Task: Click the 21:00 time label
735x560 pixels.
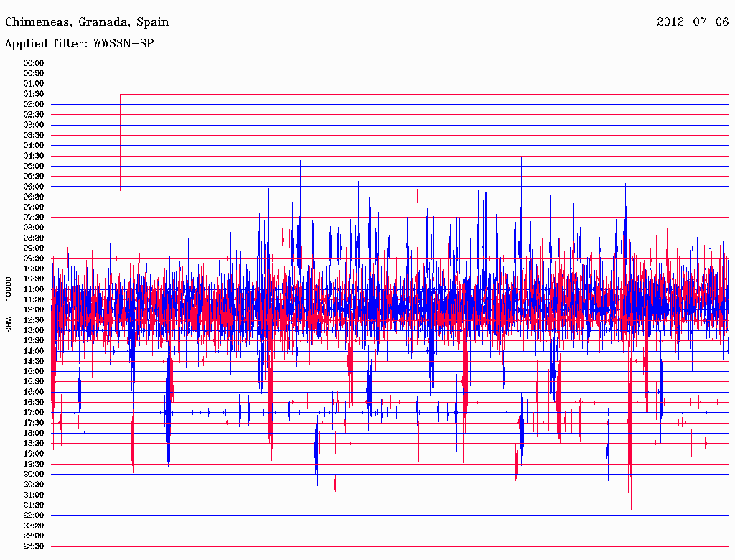Action: [34, 495]
